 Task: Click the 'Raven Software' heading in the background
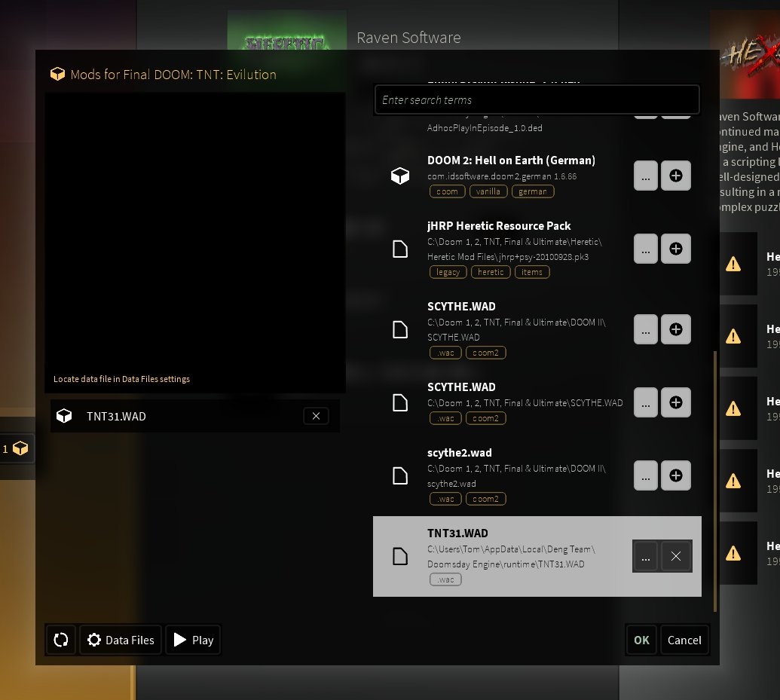tap(408, 38)
